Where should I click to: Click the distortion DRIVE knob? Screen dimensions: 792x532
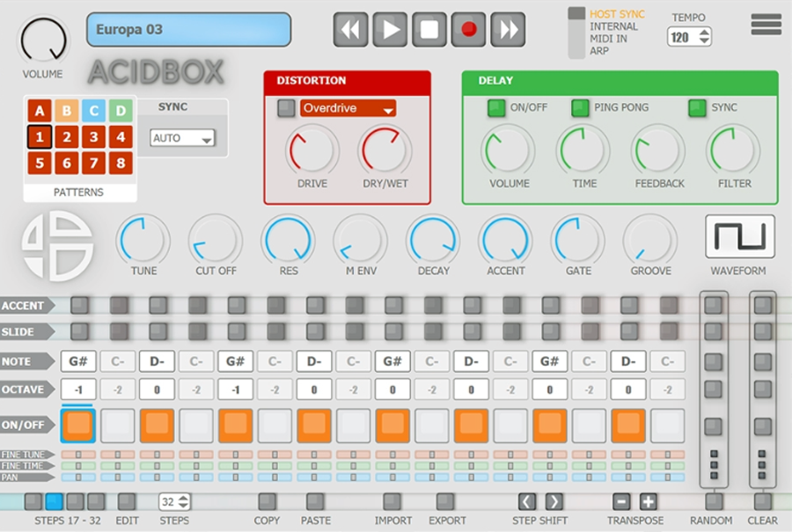click(312, 151)
